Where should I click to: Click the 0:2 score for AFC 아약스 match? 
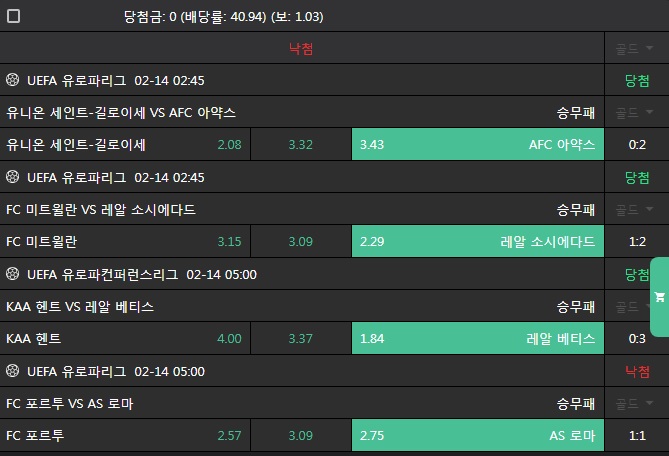(x=637, y=145)
